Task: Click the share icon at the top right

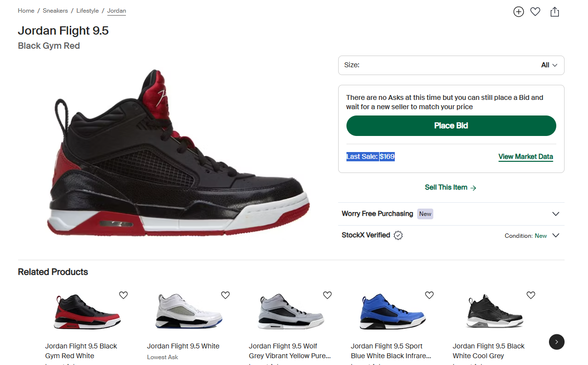Action: [x=554, y=12]
